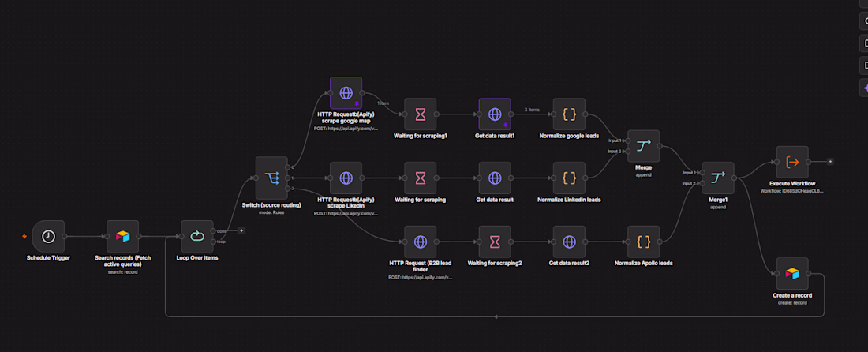Open the Waiting for scraping2 node
Viewport: 868px width, 352px height.
tap(495, 242)
